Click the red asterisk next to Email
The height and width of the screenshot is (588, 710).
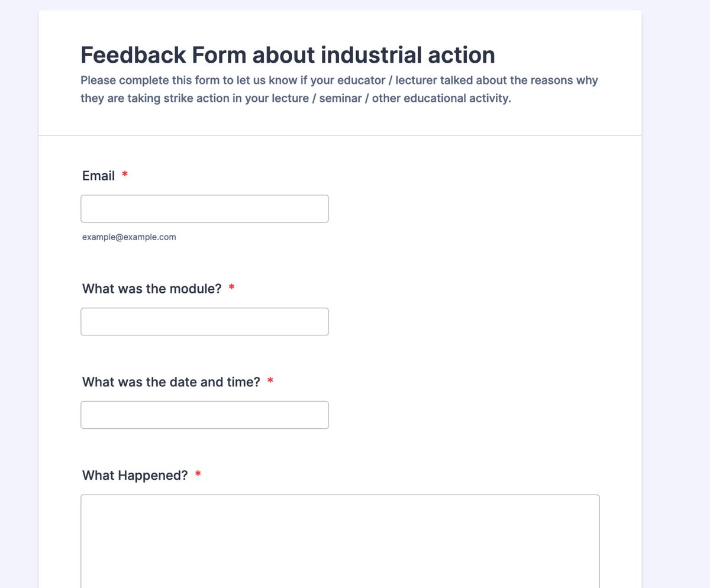tap(125, 175)
